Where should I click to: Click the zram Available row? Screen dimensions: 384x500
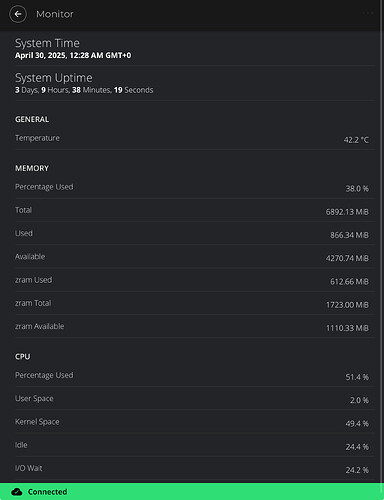[x=195, y=327]
